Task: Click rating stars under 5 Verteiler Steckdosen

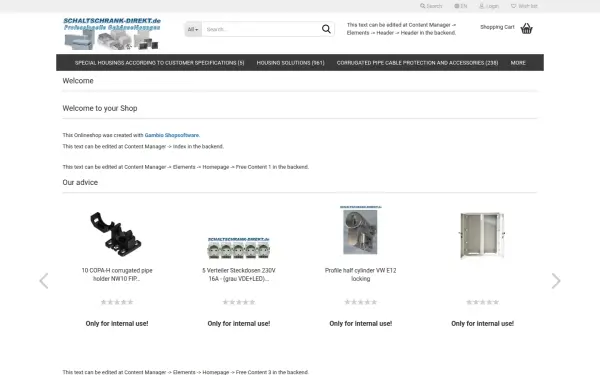Action: pos(239,302)
